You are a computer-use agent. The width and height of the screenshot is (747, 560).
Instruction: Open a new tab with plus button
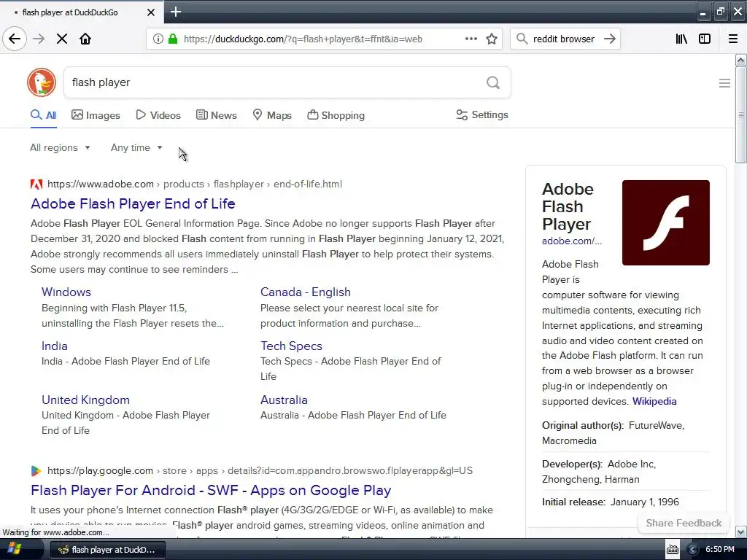click(175, 12)
